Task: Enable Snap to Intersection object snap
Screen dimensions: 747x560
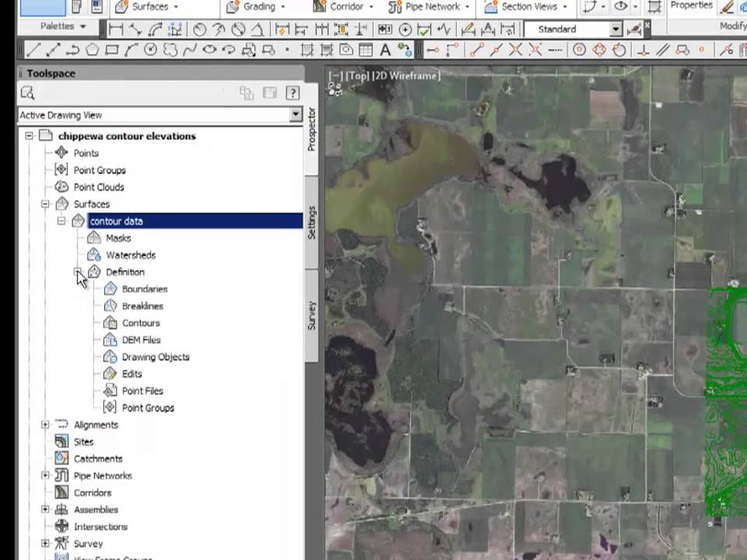Action: [x=515, y=50]
